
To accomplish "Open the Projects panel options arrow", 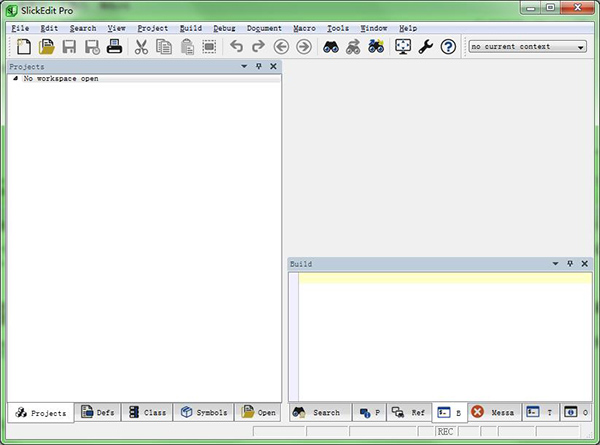I will (x=244, y=66).
